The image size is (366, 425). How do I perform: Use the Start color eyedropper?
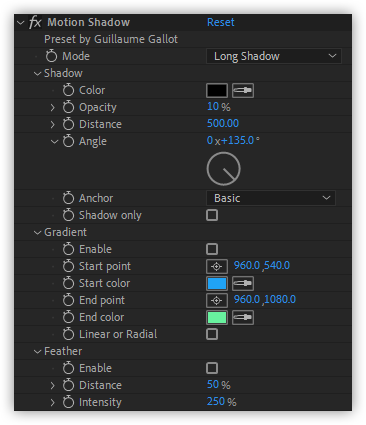[x=243, y=283]
